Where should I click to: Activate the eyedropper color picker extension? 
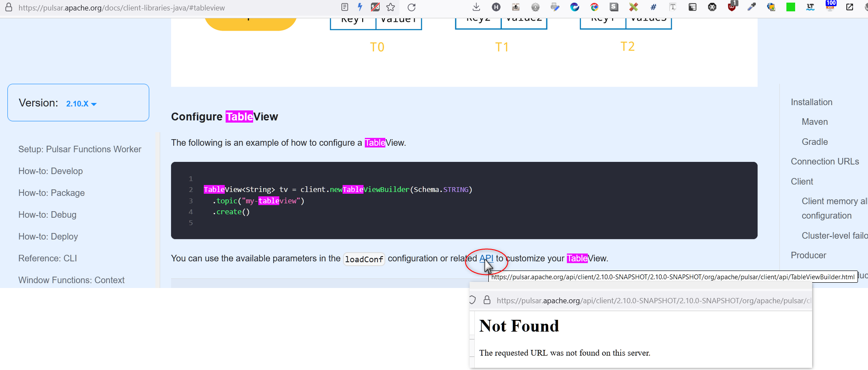(x=751, y=7)
